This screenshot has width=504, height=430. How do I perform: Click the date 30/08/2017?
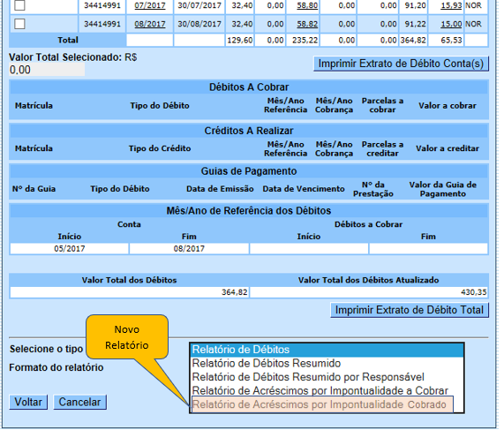click(x=199, y=24)
